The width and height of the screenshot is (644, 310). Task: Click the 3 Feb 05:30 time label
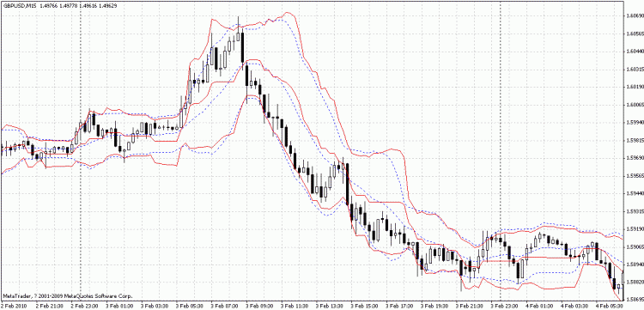tap(189, 307)
